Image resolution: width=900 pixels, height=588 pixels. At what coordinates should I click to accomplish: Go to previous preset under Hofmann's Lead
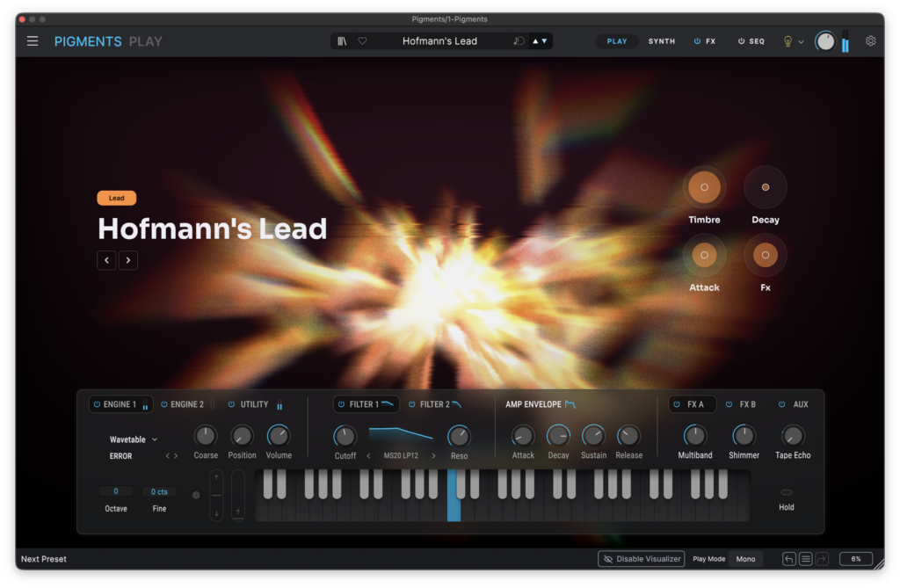pyautogui.click(x=106, y=260)
